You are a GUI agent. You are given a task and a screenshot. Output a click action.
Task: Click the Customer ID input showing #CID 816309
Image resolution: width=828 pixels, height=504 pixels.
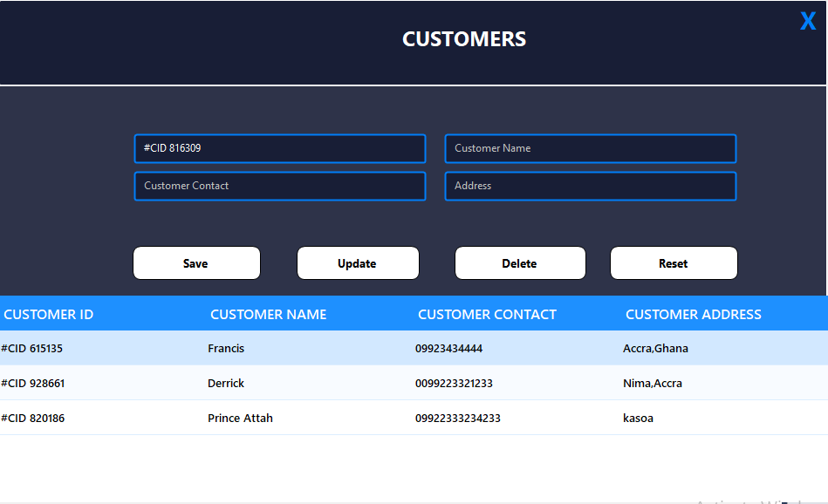pyautogui.click(x=279, y=148)
